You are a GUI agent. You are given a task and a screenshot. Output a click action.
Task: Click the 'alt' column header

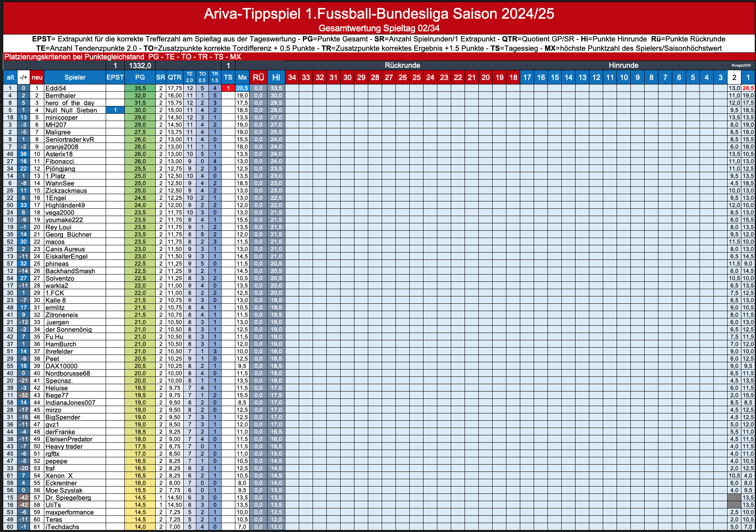pyautogui.click(x=10, y=77)
